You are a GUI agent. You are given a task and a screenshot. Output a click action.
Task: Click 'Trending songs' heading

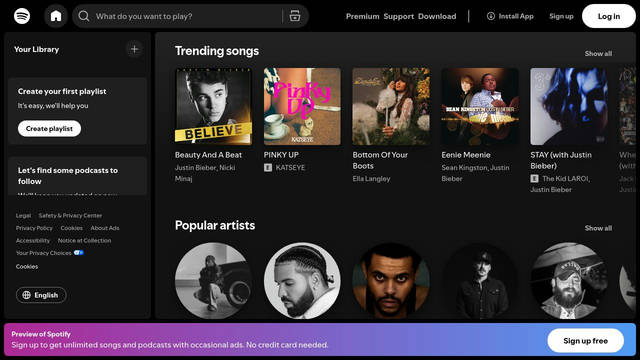pyautogui.click(x=217, y=51)
